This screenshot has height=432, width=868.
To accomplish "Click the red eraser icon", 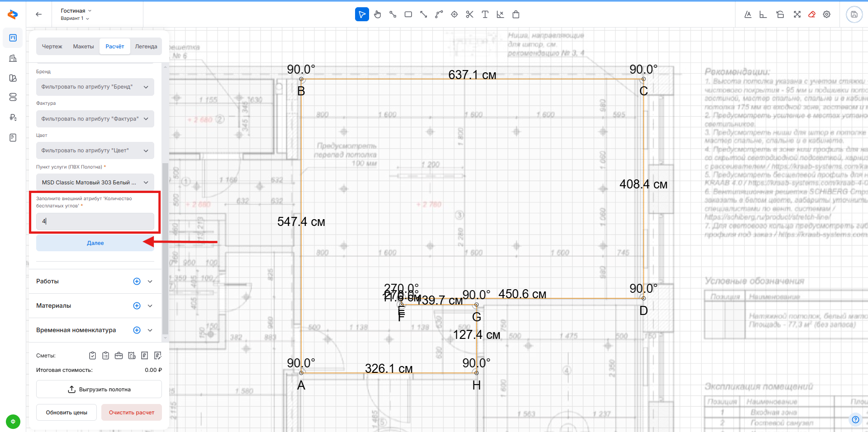I will click(x=812, y=14).
